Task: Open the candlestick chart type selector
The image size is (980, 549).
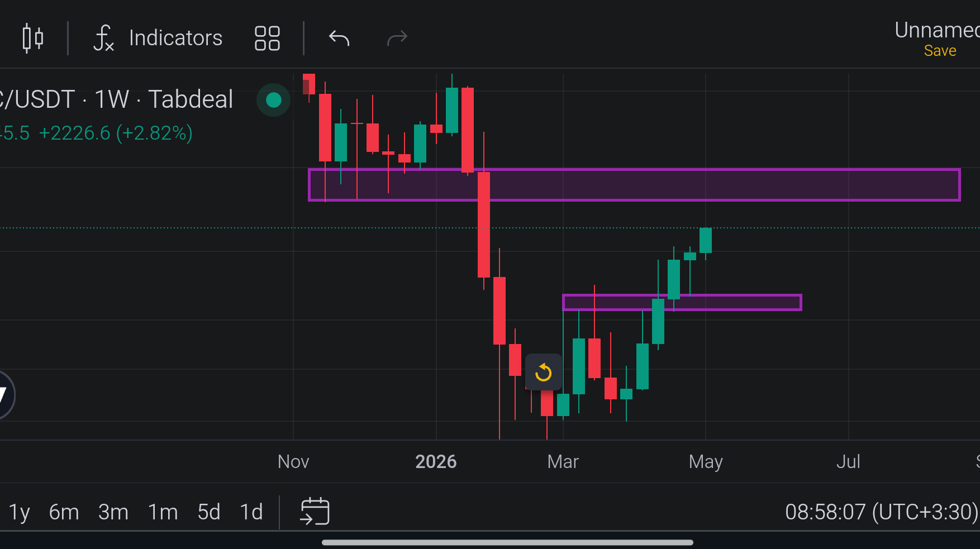Action: pyautogui.click(x=33, y=38)
